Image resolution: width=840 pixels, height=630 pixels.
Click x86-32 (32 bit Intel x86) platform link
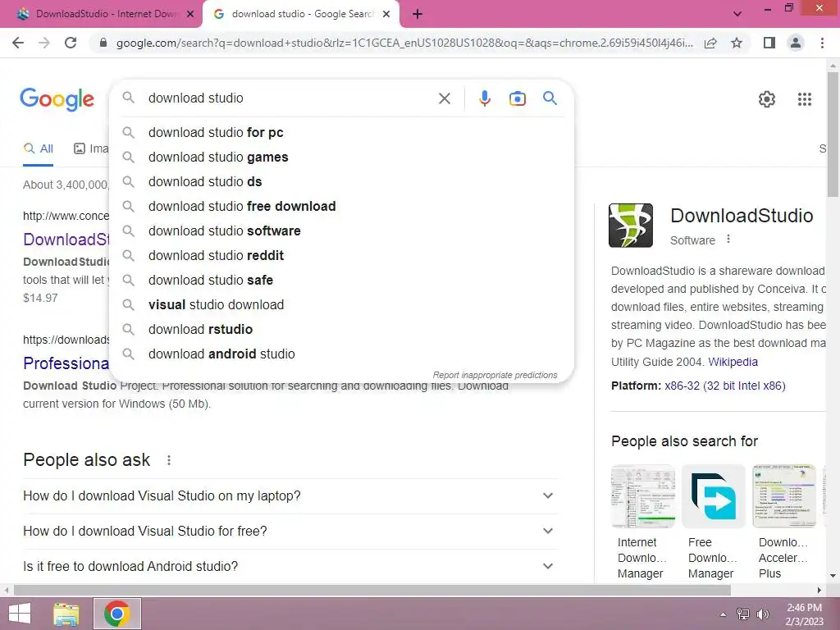(725, 386)
